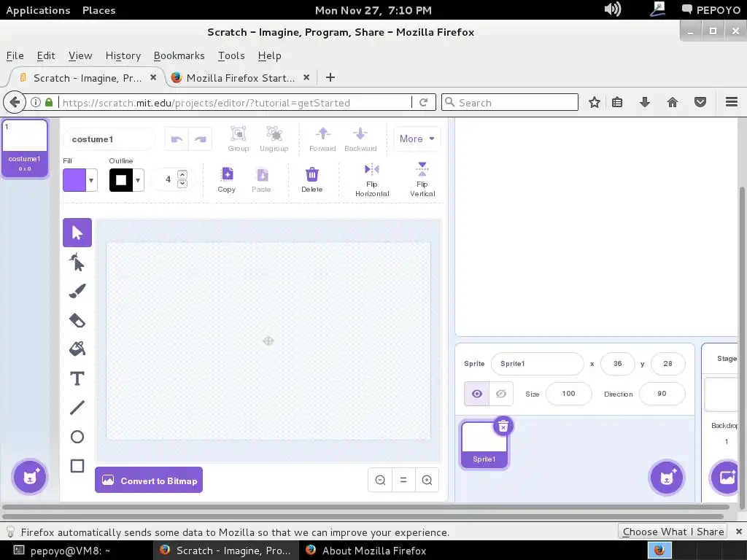Decrease outline width with down stepper
The height and width of the screenshot is (560, 747).
point(182,184)
